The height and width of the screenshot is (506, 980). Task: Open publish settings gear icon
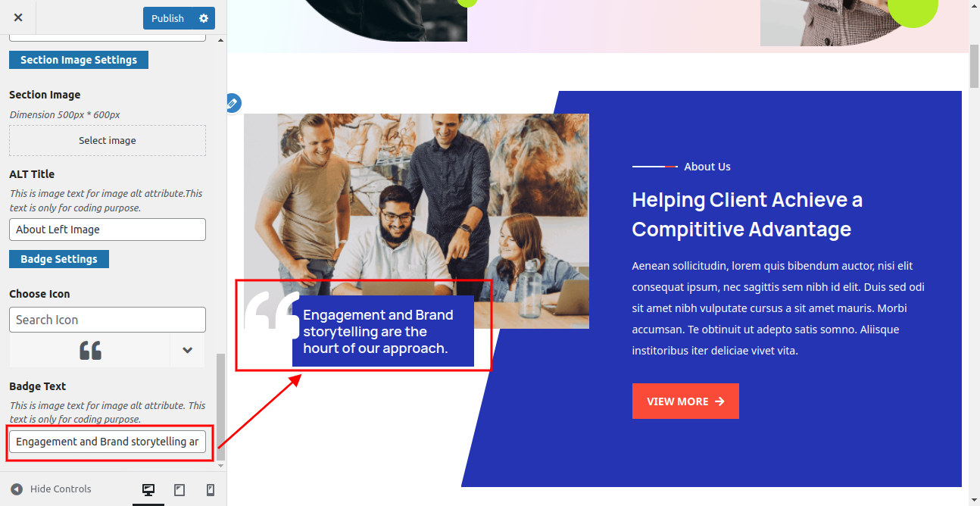[204, 18]
